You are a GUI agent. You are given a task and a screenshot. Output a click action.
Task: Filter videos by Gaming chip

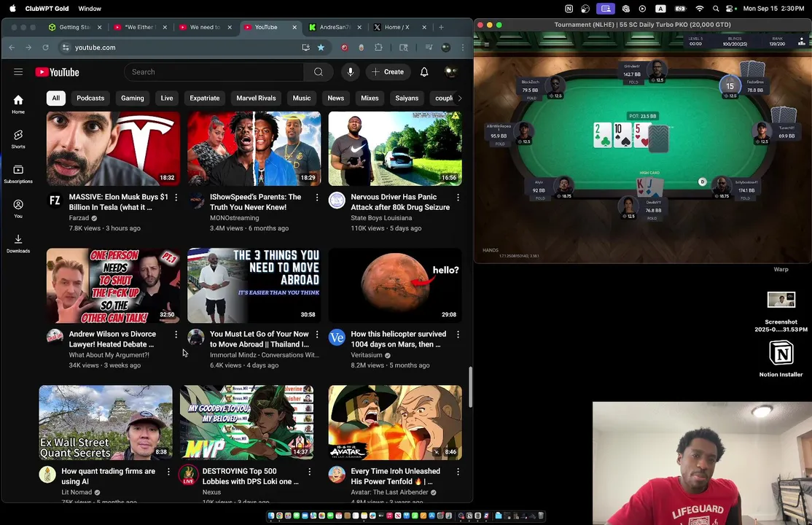pyautogui.click(x=133, y=98)
